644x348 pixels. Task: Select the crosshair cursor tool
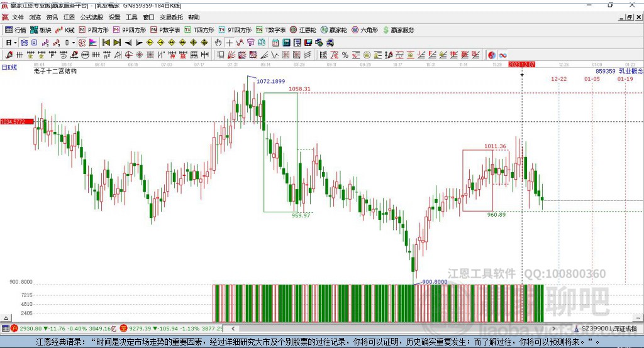coord(229,43)
